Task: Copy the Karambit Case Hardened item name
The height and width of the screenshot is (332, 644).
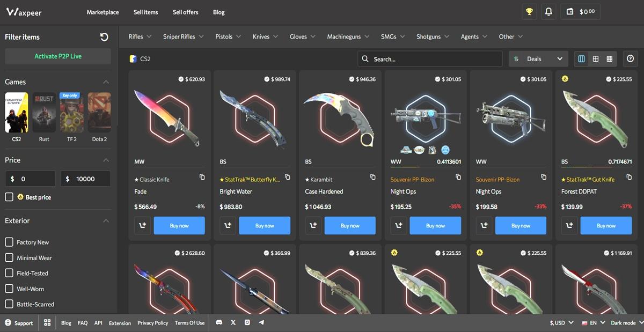Action: (373, 177)
